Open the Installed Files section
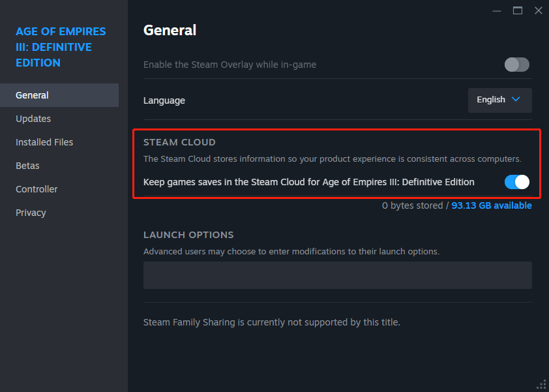This screenshot has width=549, height=392. 44,142
